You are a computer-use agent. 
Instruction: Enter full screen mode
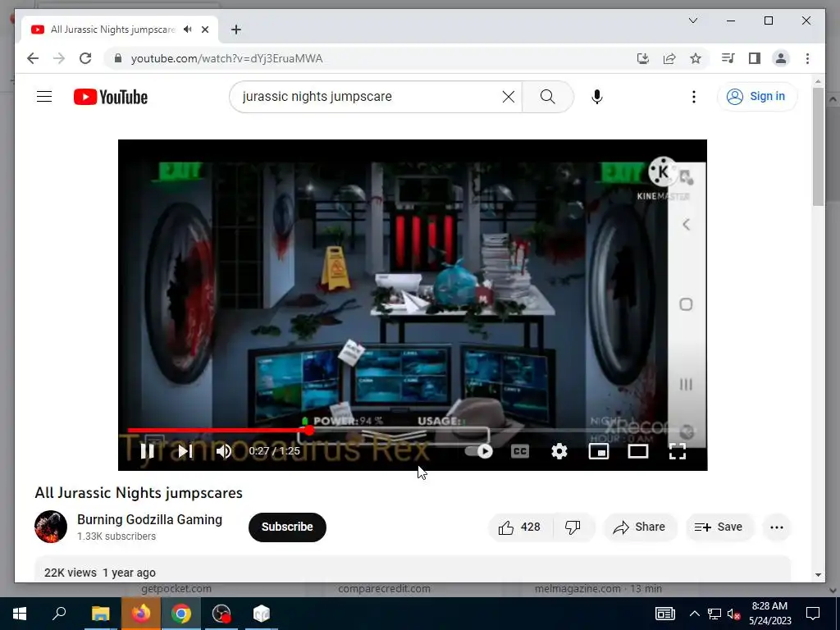tap(678, 452)
